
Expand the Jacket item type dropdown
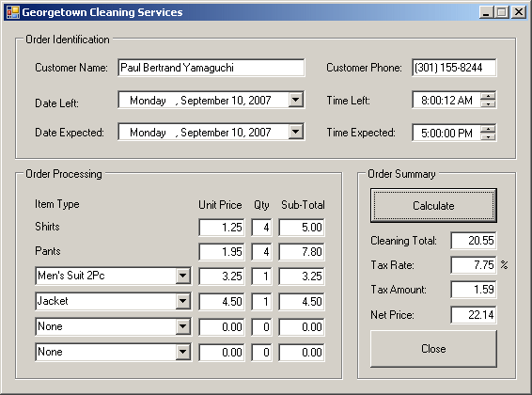coord(183,301)
